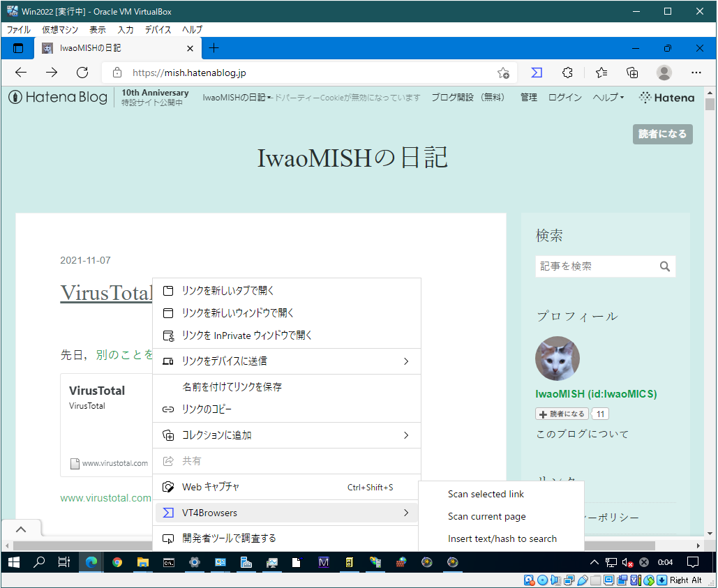Open the notification center icon

click(x=693, y=562)
